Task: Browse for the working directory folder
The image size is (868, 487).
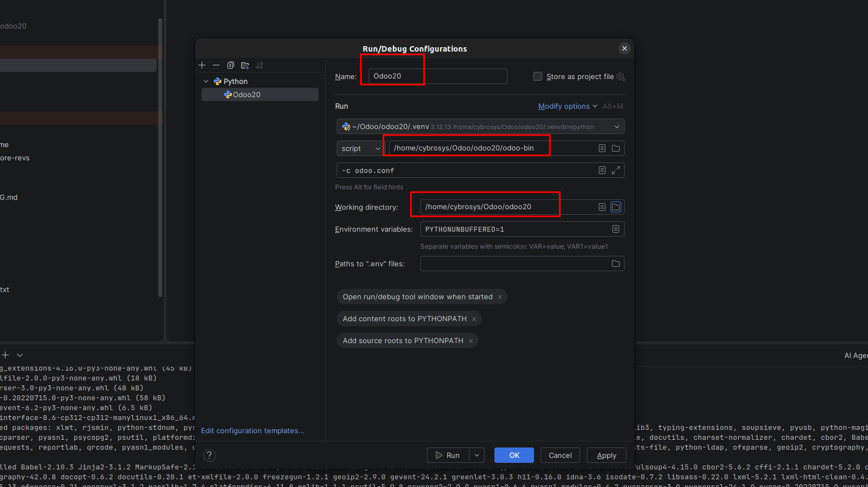Action: (616, 207)
